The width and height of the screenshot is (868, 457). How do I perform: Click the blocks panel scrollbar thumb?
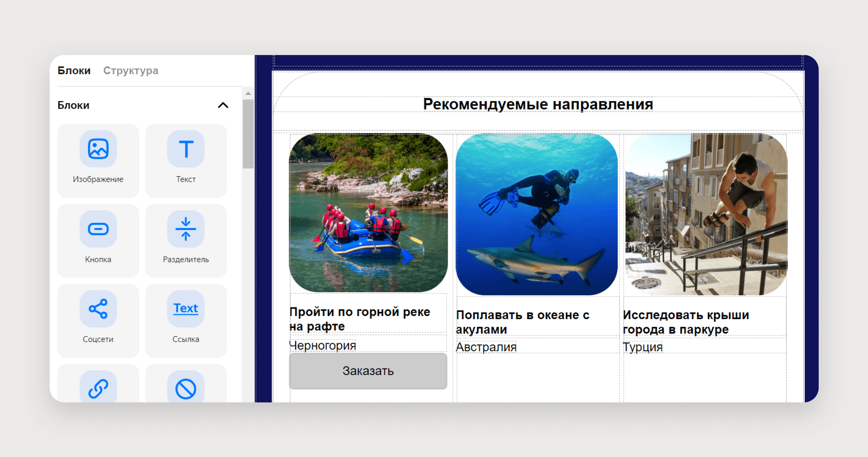pos(248,134)
